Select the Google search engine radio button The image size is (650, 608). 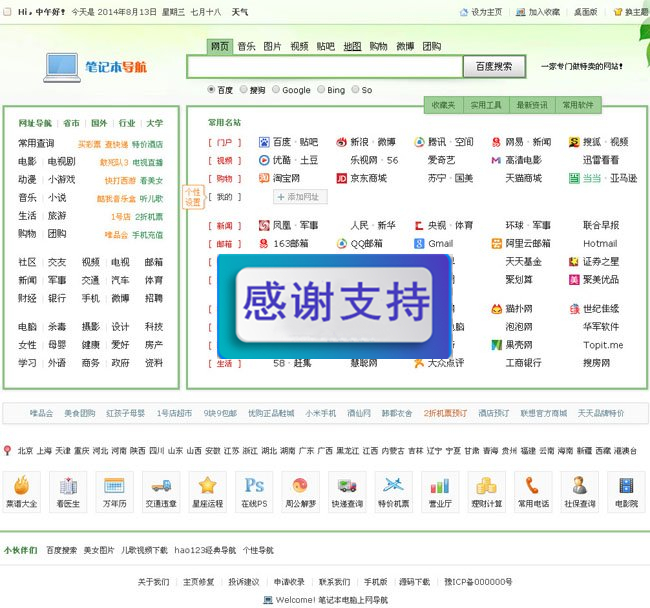276,90
